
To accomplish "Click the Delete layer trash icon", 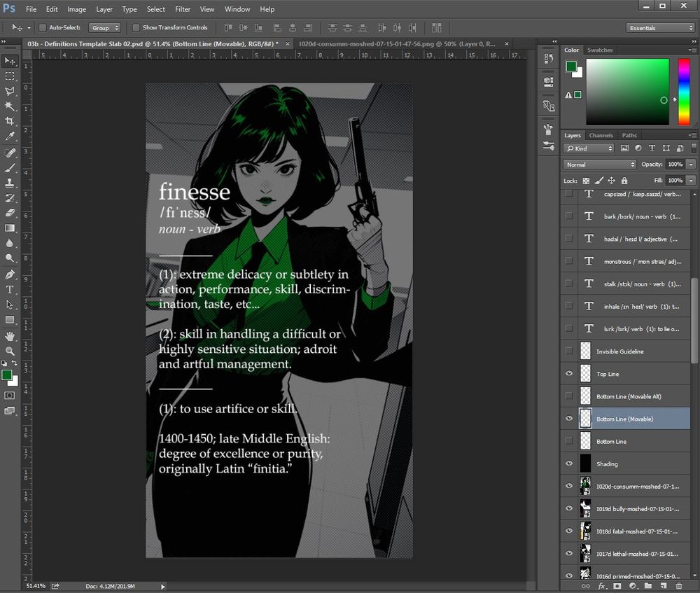I will (679, 585).
